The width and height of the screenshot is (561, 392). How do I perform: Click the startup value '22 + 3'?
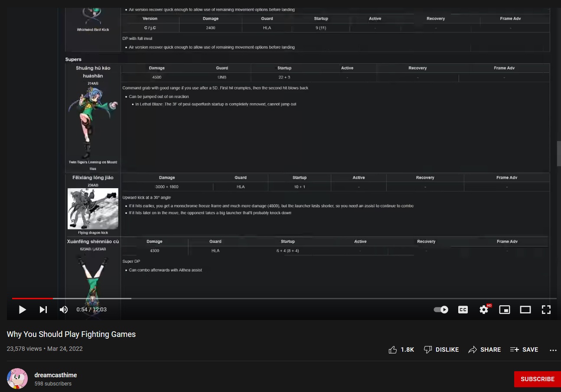click(284, 78)
